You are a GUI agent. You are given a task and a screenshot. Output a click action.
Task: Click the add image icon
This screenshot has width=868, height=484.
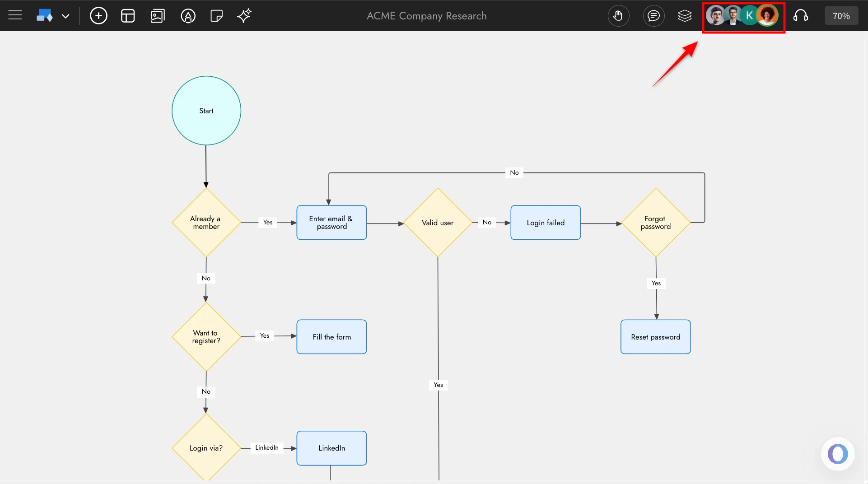(157, 15)
